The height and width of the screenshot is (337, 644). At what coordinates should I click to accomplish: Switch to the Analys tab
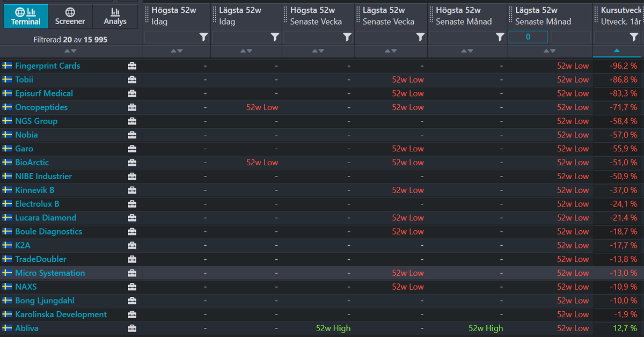coord(115,16)
